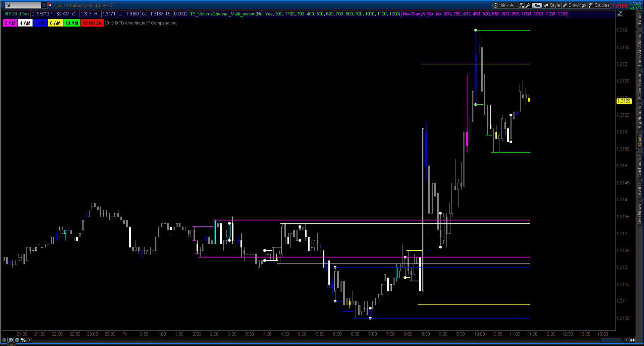Click the Fri date label on time axis
Viewport: 644px width, 346px height.
point(125,334)
